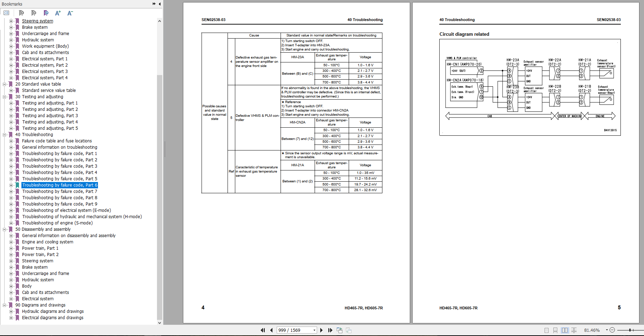Click the bookmarks scroll up arrow
644x336 pixels.
pyautogui.click(x=159, y=21)
